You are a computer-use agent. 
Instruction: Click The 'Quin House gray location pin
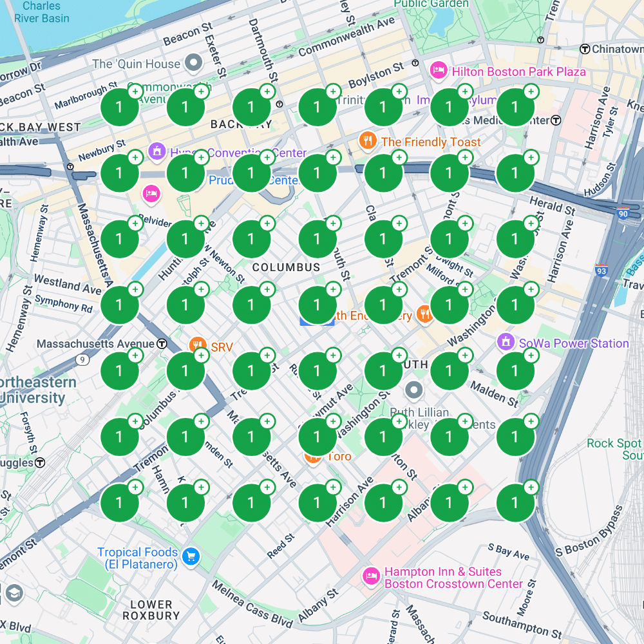coord(193,63)
